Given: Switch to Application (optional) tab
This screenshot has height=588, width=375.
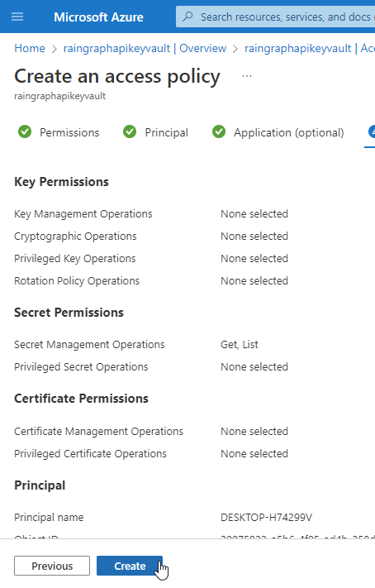Looking at the screenshot, I should (x=289, y=132).
